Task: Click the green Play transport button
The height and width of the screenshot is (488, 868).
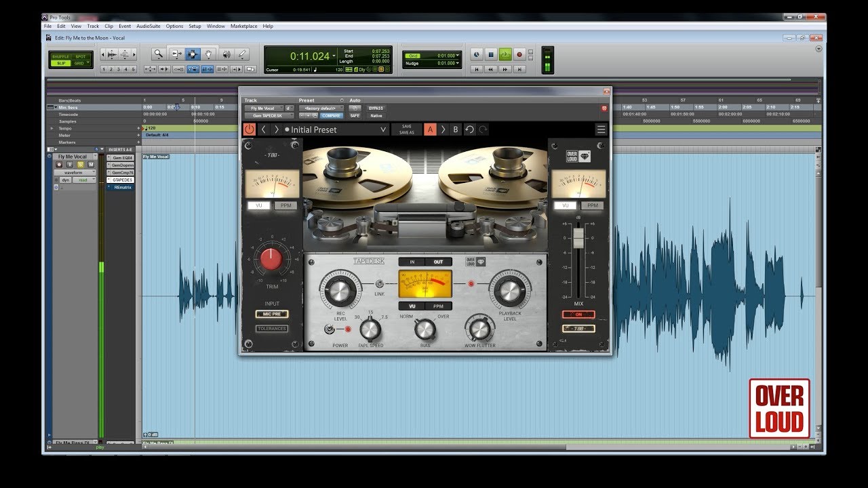Action: click(505, 54)
